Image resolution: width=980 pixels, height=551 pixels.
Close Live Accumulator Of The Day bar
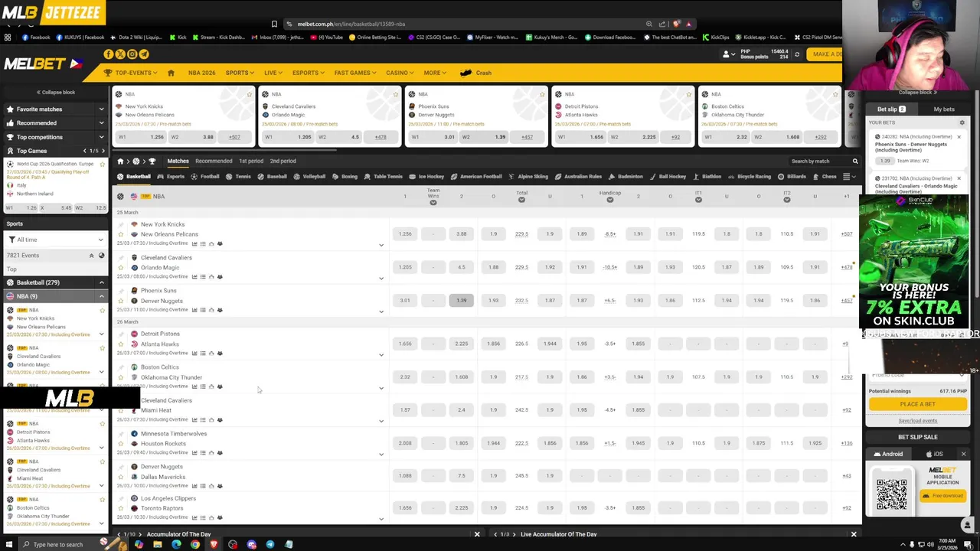pyautogui.click(x=854, y=534)
